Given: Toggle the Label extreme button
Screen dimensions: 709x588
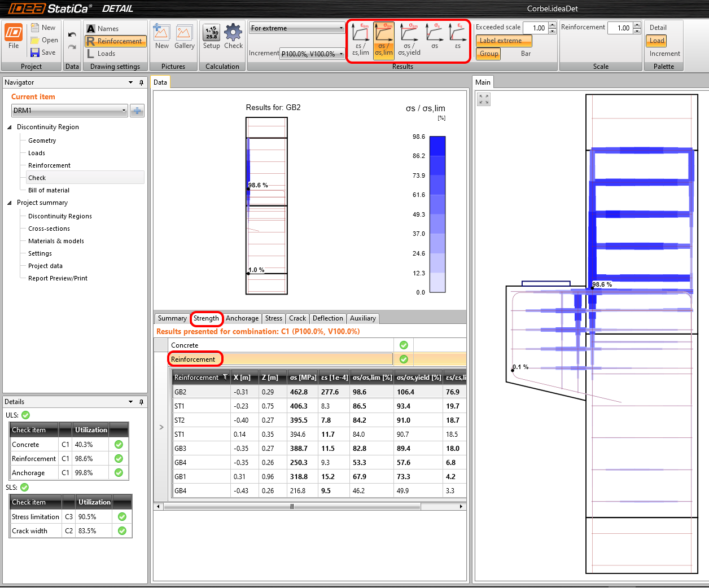Looking at the screenshot, I should click(x=504, y=41).
